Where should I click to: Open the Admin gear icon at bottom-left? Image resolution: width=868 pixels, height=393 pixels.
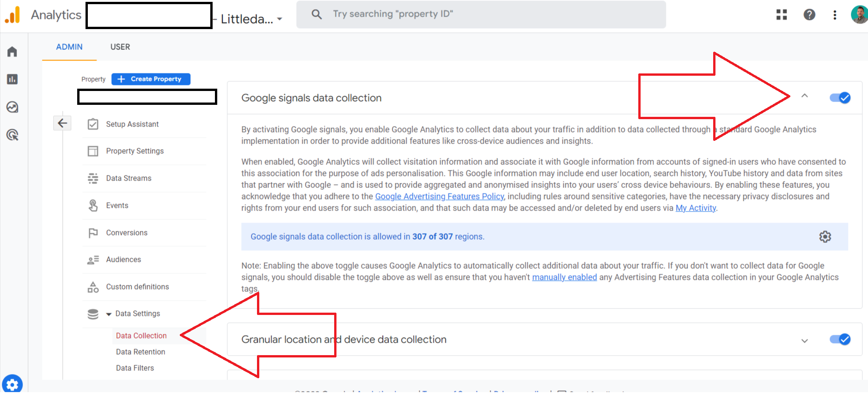coord(12,384)
